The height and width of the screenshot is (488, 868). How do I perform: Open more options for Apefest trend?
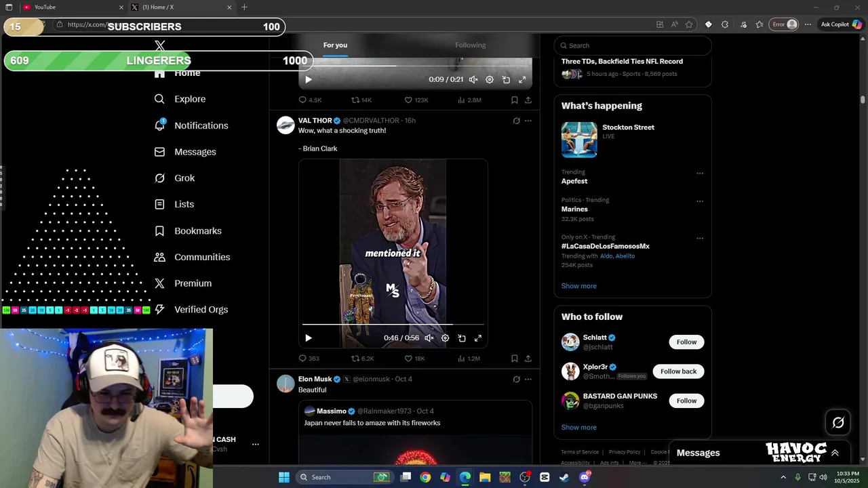700,173
